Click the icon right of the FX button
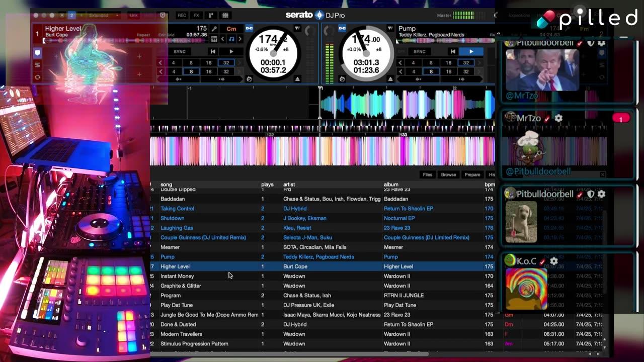 pos(211,16)
